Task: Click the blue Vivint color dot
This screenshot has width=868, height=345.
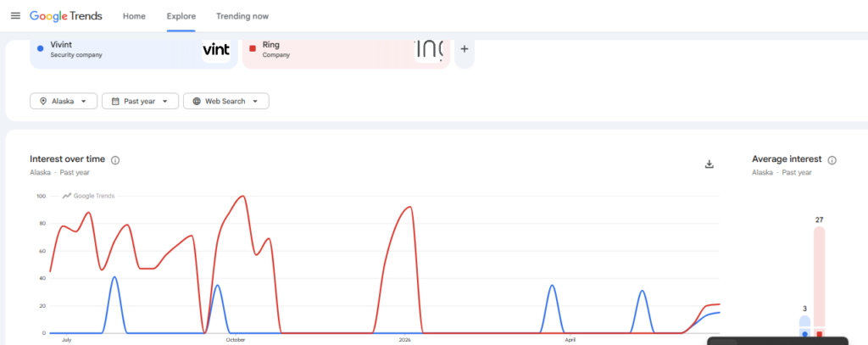Action: click(40, 48)
